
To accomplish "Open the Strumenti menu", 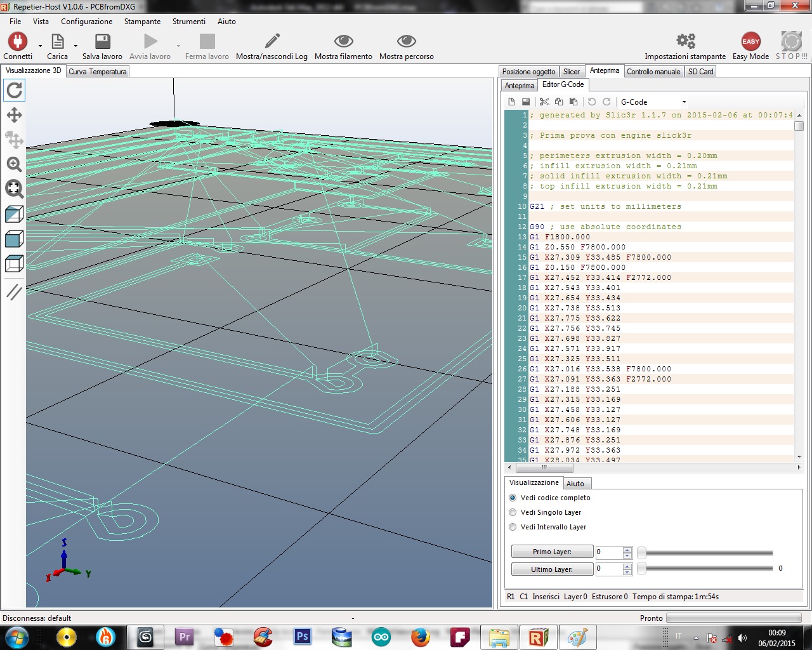I will click(189, 22).
